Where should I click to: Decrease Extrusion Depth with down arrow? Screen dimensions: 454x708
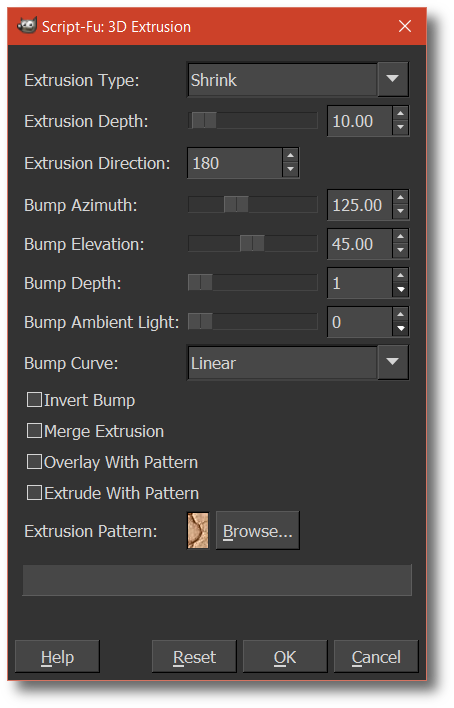pyautogui.click(x=400, y=128)
